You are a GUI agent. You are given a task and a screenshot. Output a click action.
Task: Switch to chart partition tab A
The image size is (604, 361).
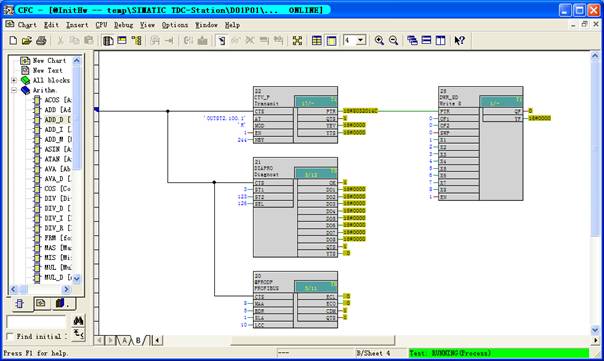tap(124, 341)
